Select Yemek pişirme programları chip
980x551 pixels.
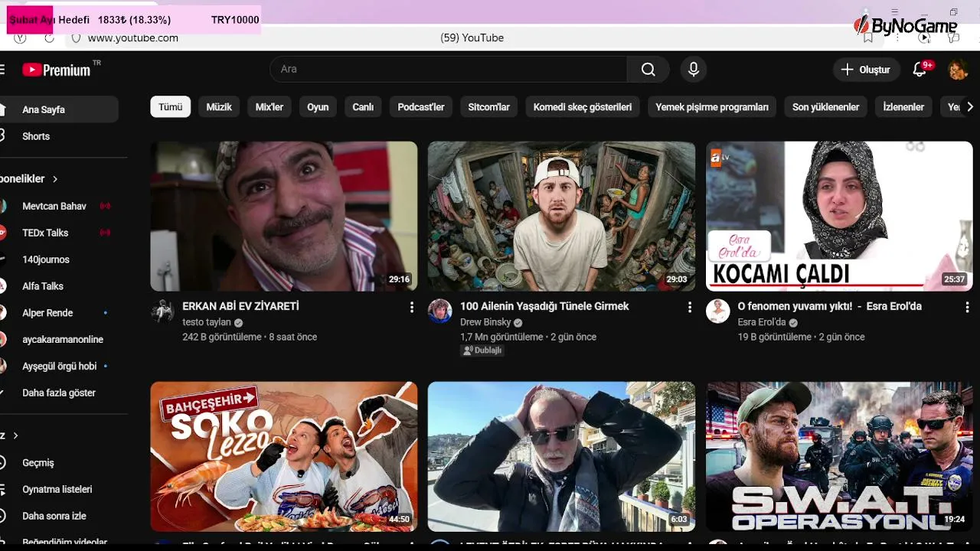(712, 107)
